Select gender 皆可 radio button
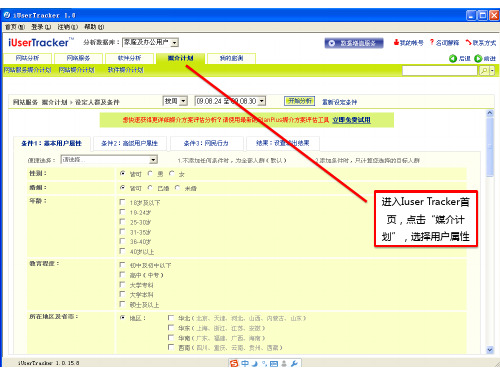 click(122, 173)
